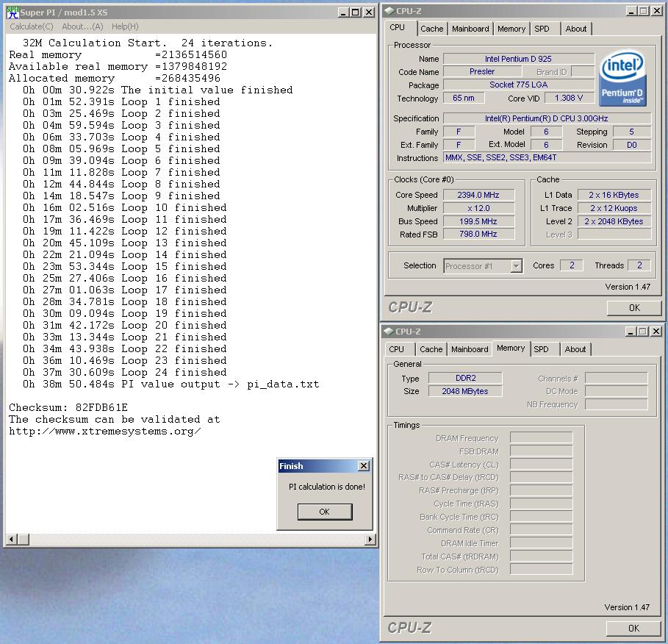The width and height of the screenshot is (668, 644).
Task: Click Multiplier value x 12.0
Action: click(478, 208)
